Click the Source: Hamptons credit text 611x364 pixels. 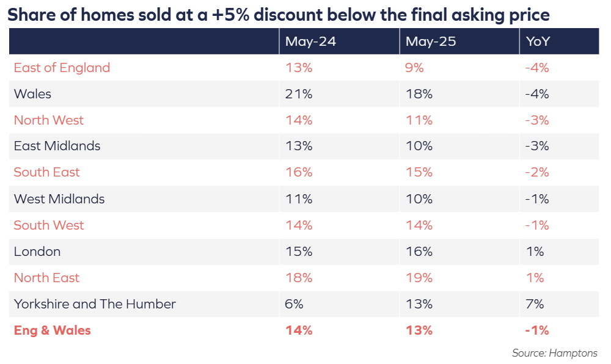[x=554, y=353]
